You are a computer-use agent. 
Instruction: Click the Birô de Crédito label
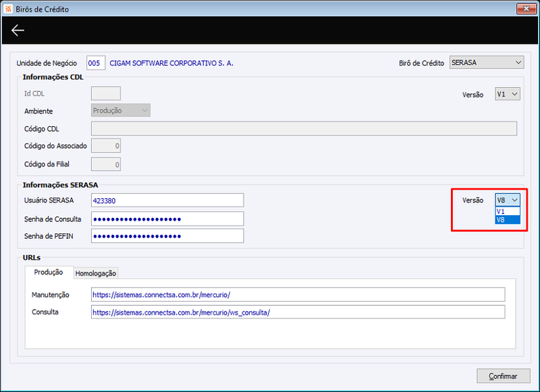point(421,63)
